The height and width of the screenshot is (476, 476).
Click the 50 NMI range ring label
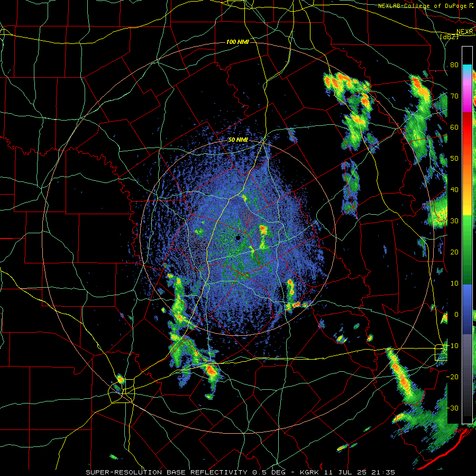click(238, 140)
